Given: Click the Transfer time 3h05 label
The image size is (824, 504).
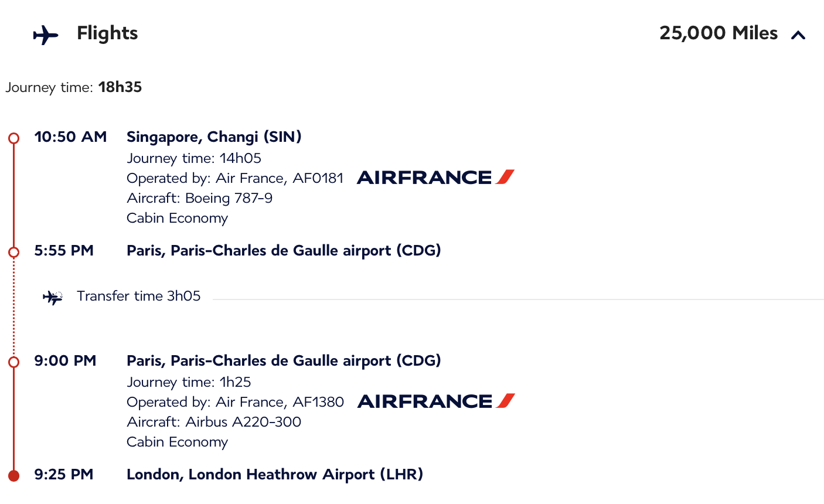Looking at the screenshot, I should coord(138,296).
